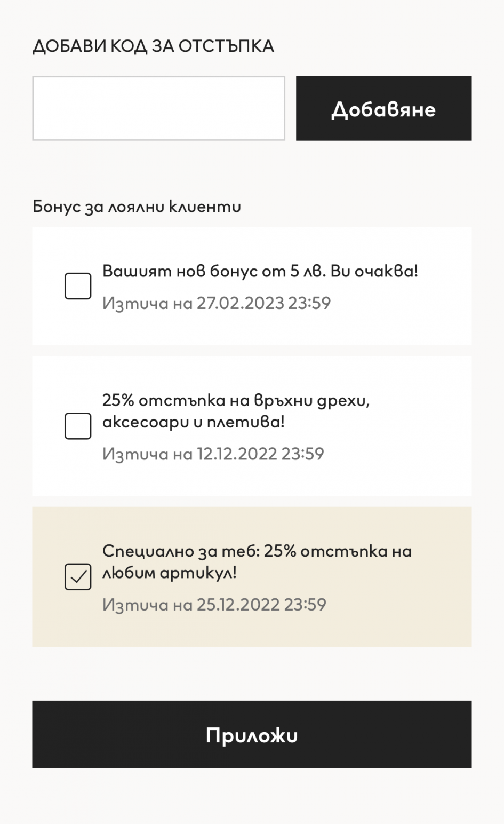The image size is (504, 824).
Task: Click the expiry date 27.02.2023 23:59
Action: (x=217, y=303)
